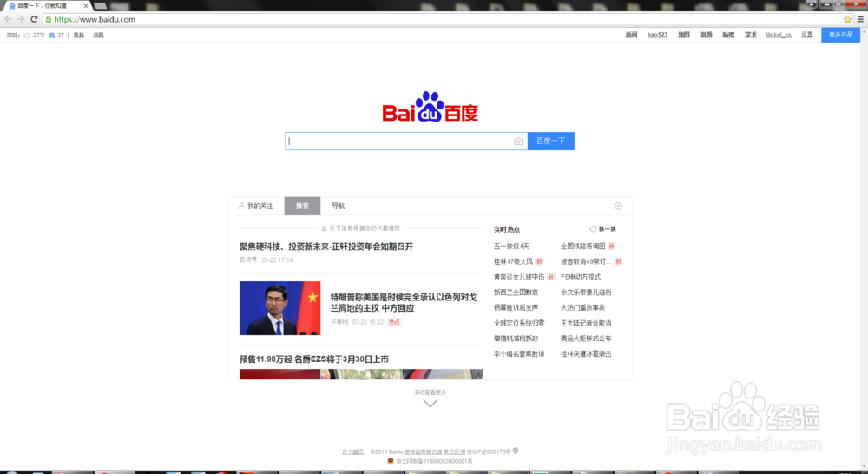
Task: Open hot topic 余文乐带妻儿逛街
Action: (x=586, y=293)
